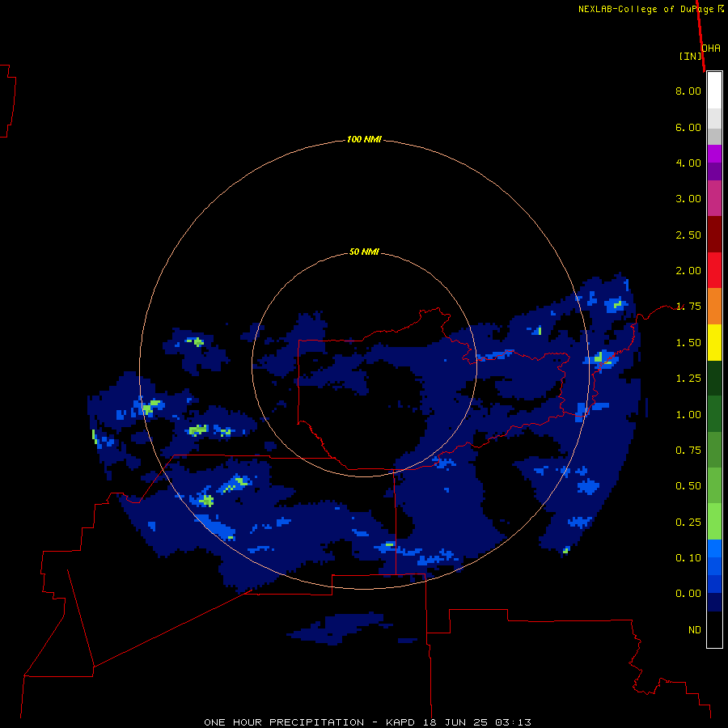728x728 pixels.
Task: Click the KAPD station identifier in caption
Action: click(x=401, y=722)
